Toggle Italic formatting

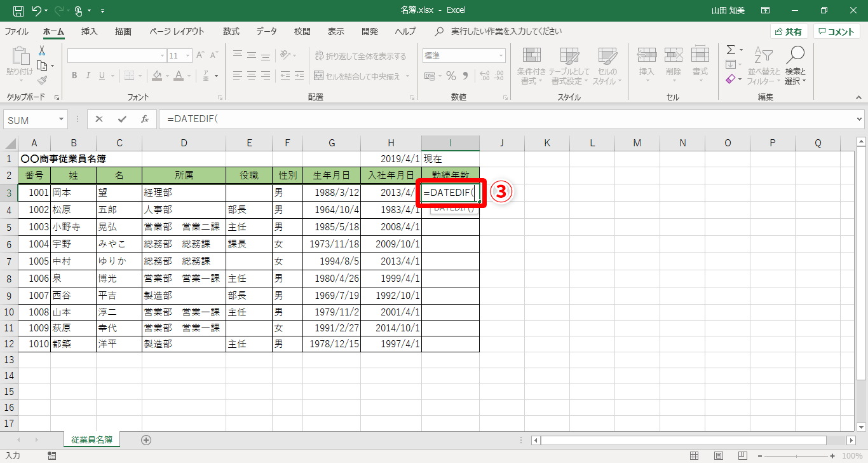click(89, 76)
